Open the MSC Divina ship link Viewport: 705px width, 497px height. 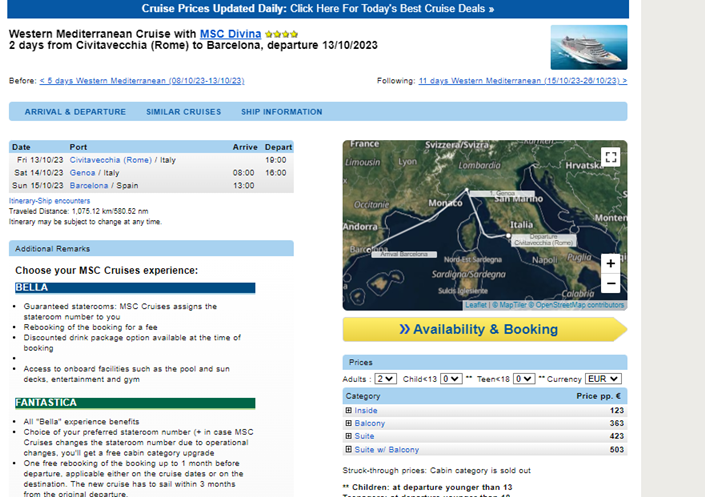(x=230, y=34)
